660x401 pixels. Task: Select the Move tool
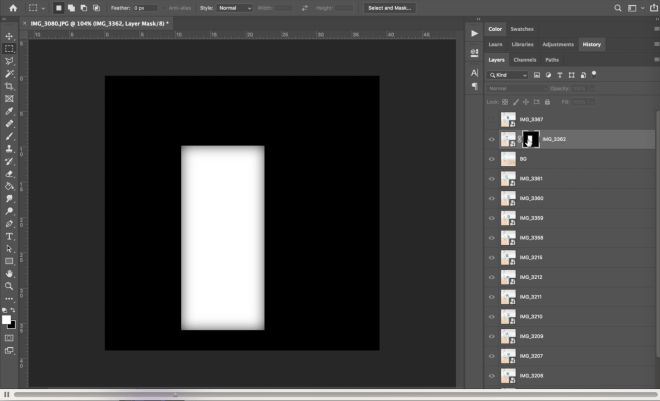(9, 36)
